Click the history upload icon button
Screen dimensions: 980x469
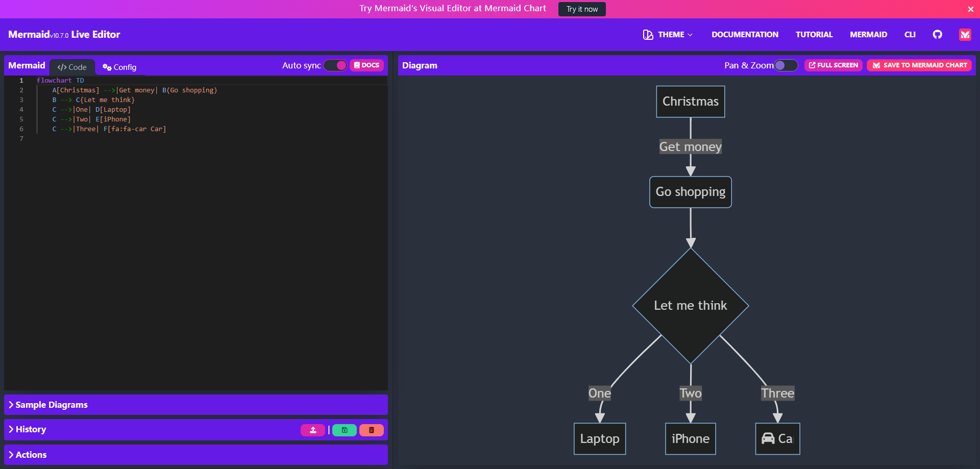[x=313, y=430]
